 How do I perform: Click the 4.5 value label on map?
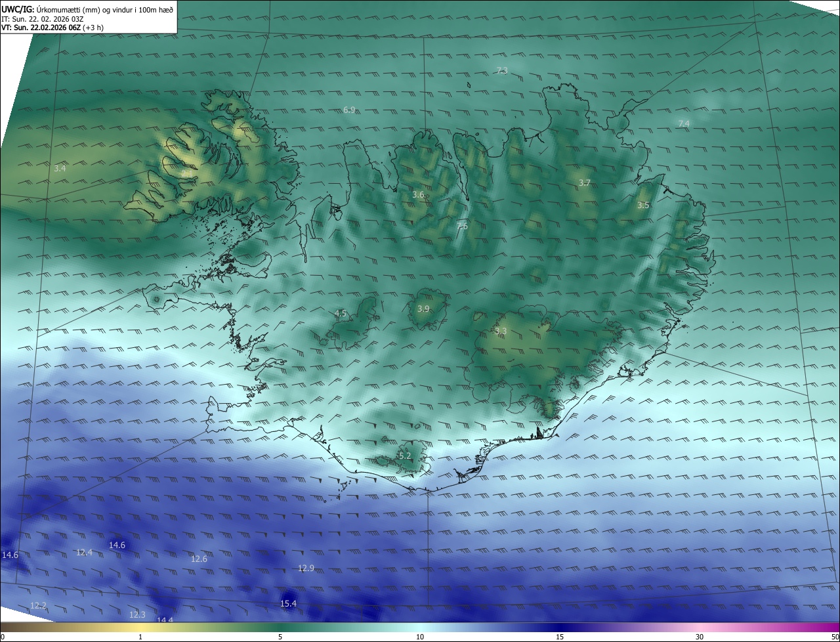click(341, 314)
